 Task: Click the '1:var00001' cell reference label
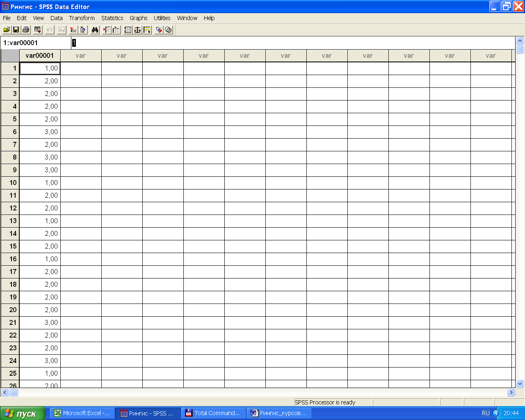pos(21,43)
